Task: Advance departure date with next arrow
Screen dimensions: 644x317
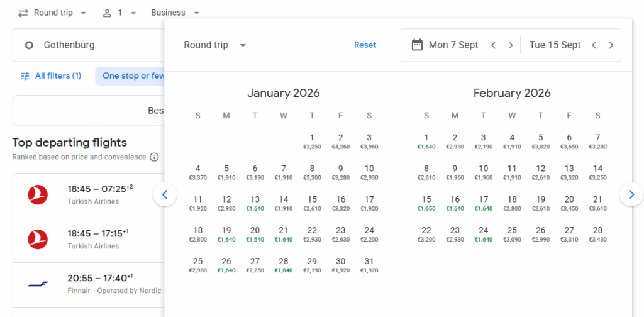Action: pyautogui.click(x=511, y=45)
